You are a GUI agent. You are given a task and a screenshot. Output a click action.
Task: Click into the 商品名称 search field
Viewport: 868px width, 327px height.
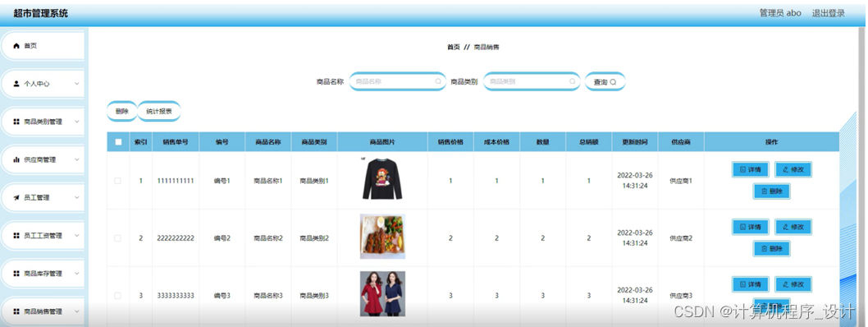tap(397, 81)
